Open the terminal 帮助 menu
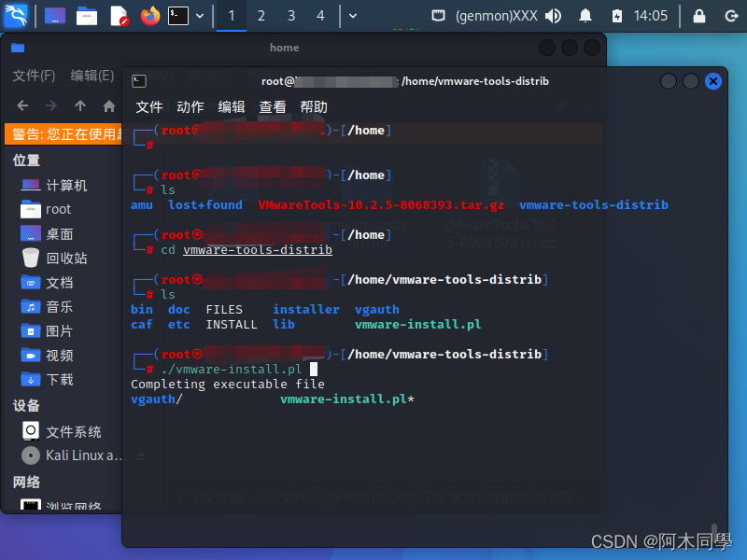The image size is (747, 560). click(x=314, y=106)
